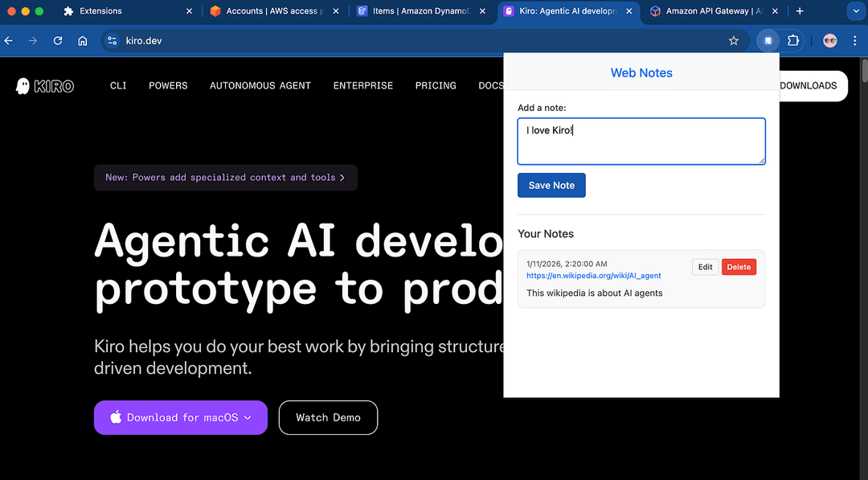
Task: Open the en.wikipedia.org AI_agent link
Action: click(593, 276)
